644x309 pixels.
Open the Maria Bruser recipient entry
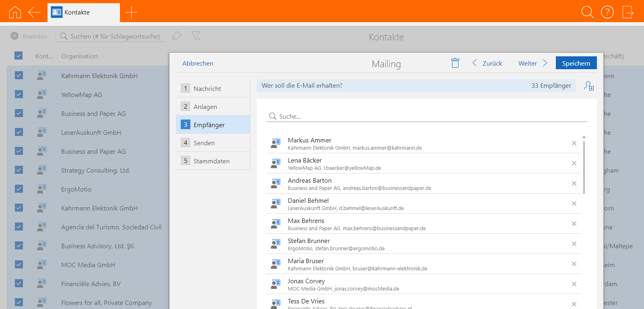tap(423, 264)
